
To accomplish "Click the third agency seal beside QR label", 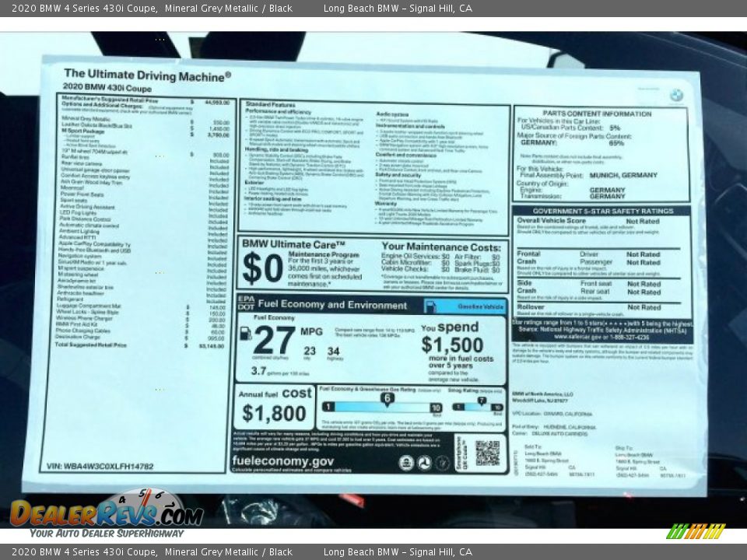I will [442, 462].
